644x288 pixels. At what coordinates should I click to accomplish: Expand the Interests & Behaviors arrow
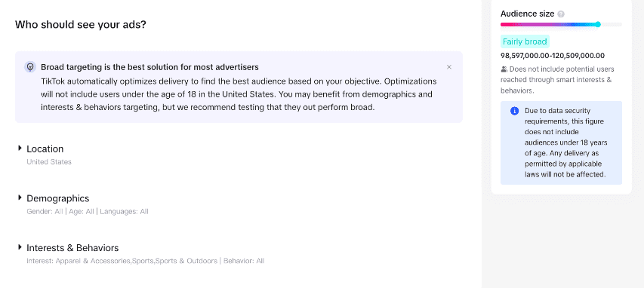(x=20, y=247)
